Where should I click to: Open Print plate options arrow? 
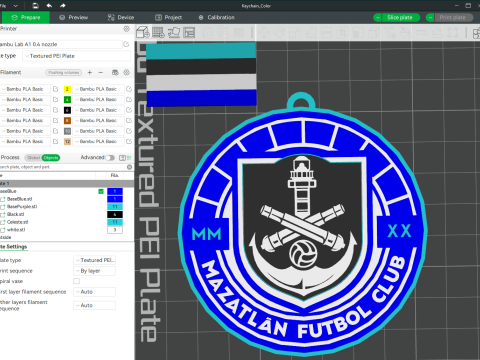430,17
